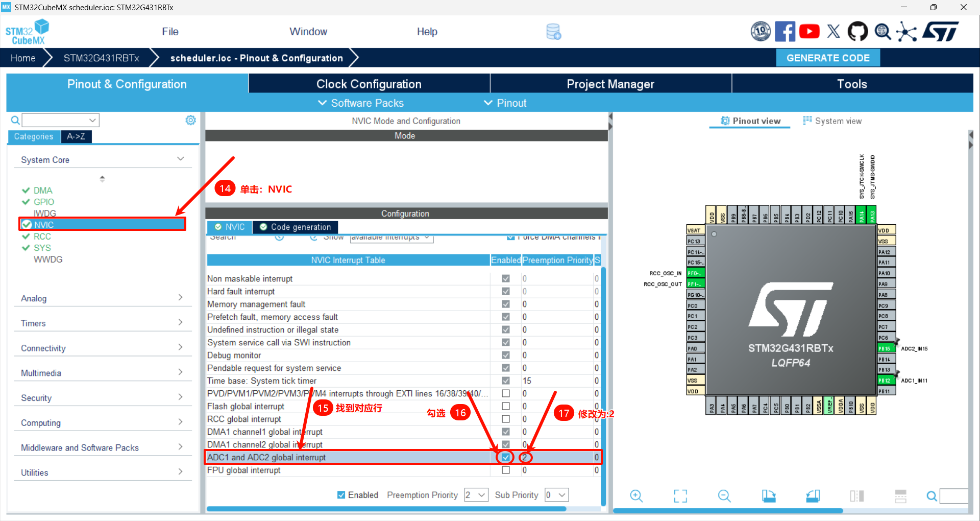980x521 pixels.
Task: Rotate chip view counterclockwise icon
Action: tap(813, 496)
